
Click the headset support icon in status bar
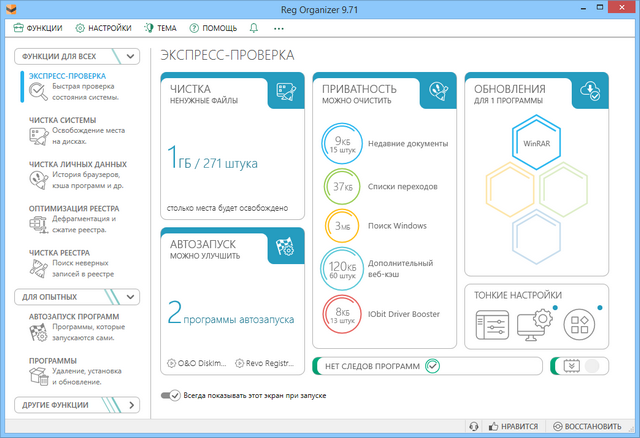(x=474, y=426)
